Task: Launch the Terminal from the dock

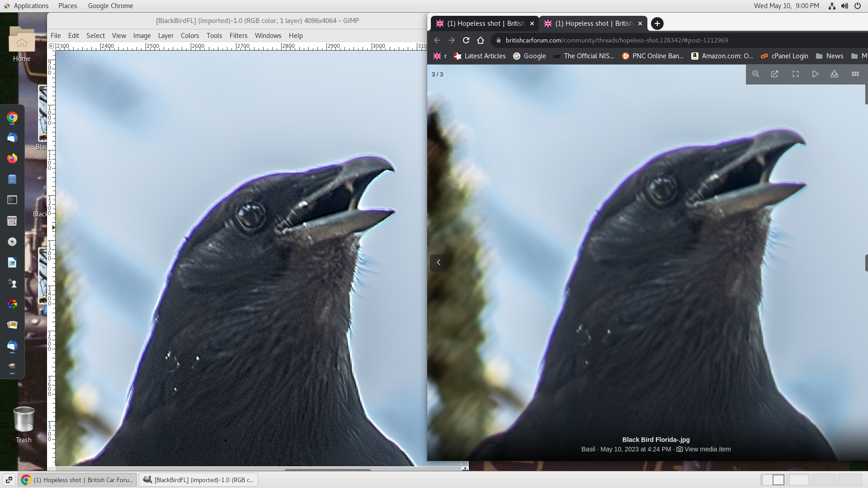Action: (x=12, y=200)
